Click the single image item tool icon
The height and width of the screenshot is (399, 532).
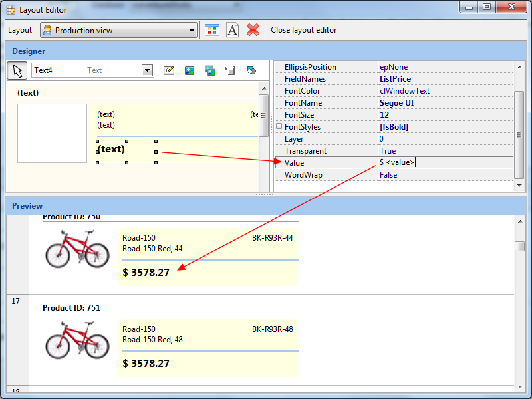tap(190, 70)
